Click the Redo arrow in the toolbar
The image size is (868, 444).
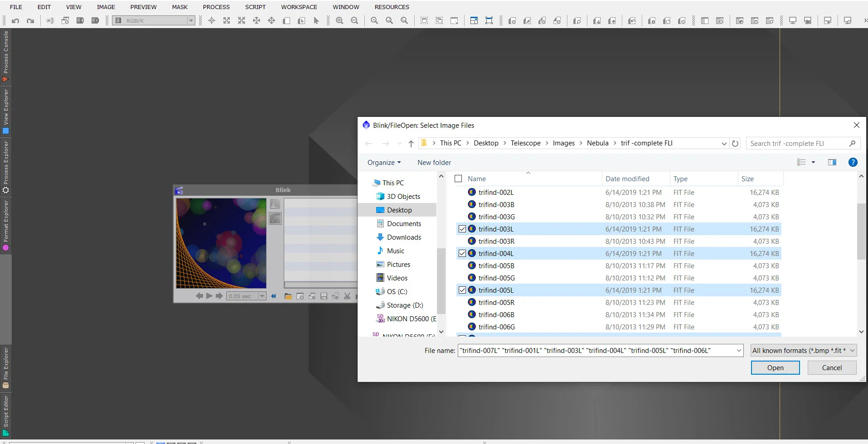click(30, 20)
